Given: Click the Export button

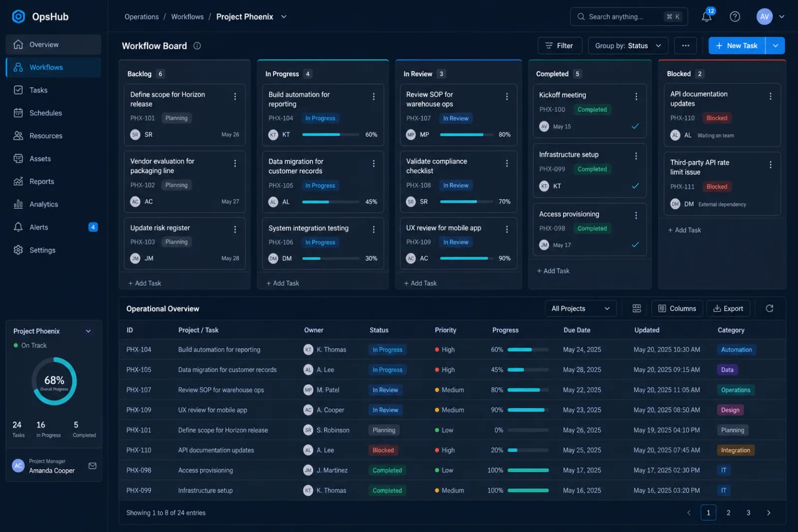Looking at the screenshot, I should tap(728, 309).
